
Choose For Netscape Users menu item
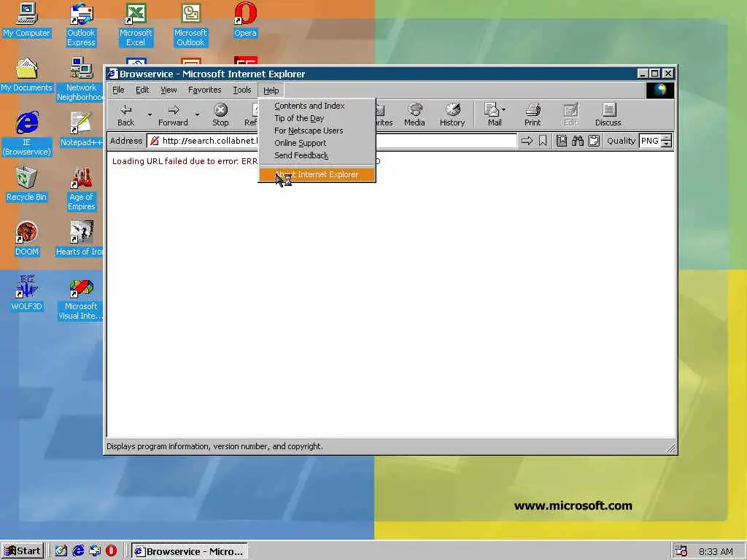pyautogui.click(x=317, y=131)
